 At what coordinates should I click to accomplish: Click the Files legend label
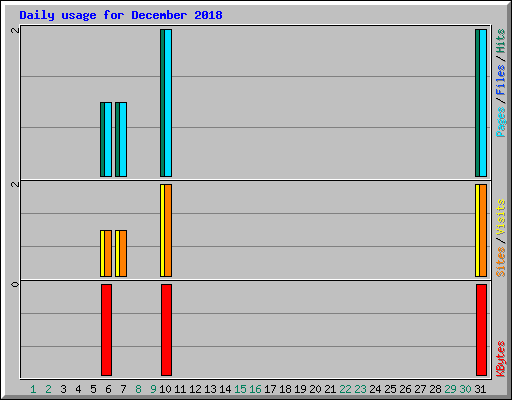tap(500, 80)
